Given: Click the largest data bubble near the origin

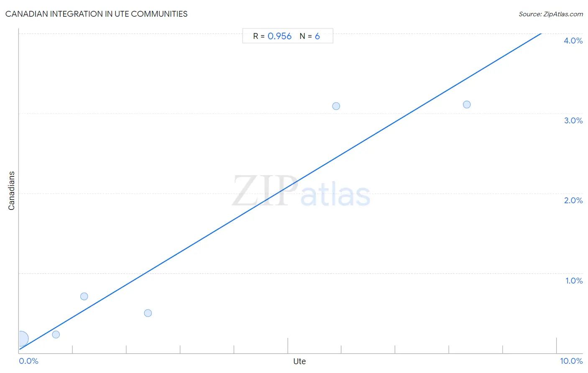Looking at the screenshot, I should point(21,339).
